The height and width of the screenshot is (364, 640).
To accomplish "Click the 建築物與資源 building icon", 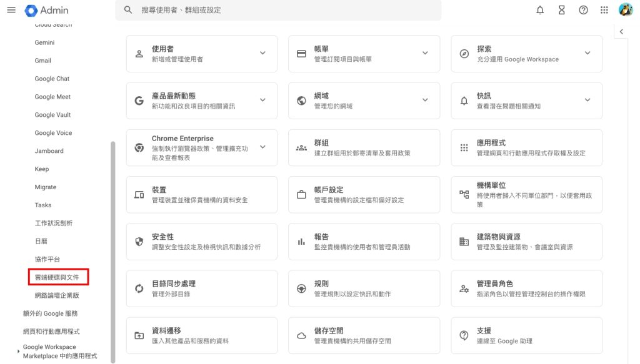I will pyautogui.click(x=464, y=242).
